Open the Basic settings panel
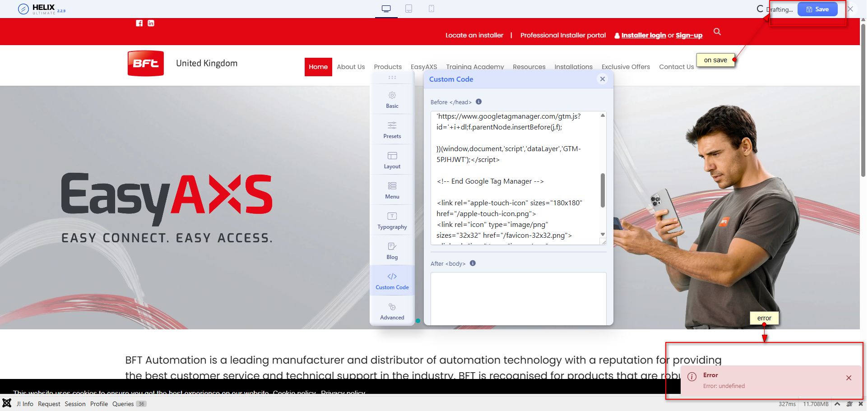 click(x=392, y=100)
